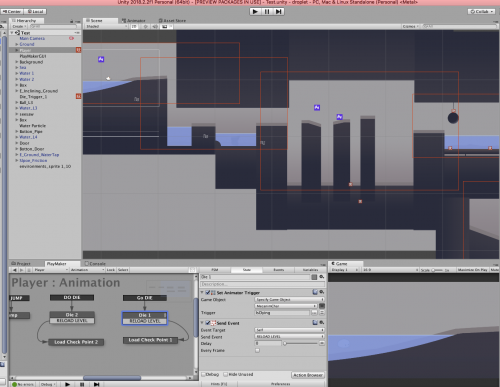
Task: Click the Preferences button in PlayMaker
Action: (280, 384)
